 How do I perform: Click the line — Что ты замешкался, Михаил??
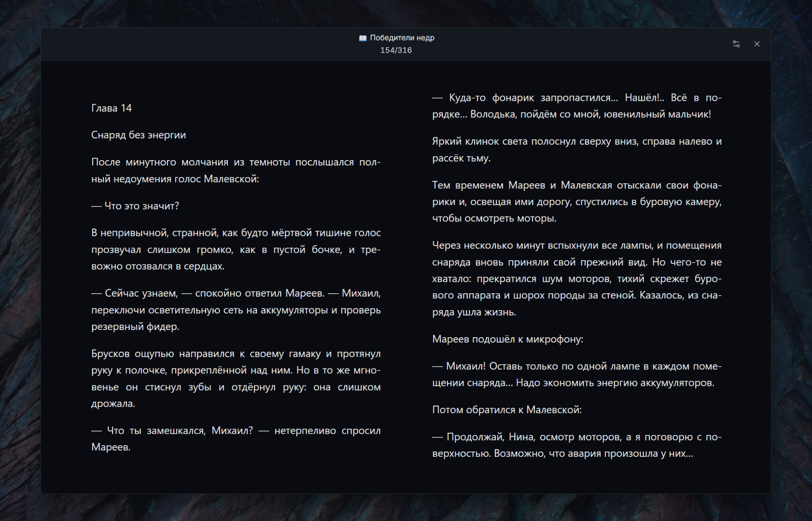(236, 439)
